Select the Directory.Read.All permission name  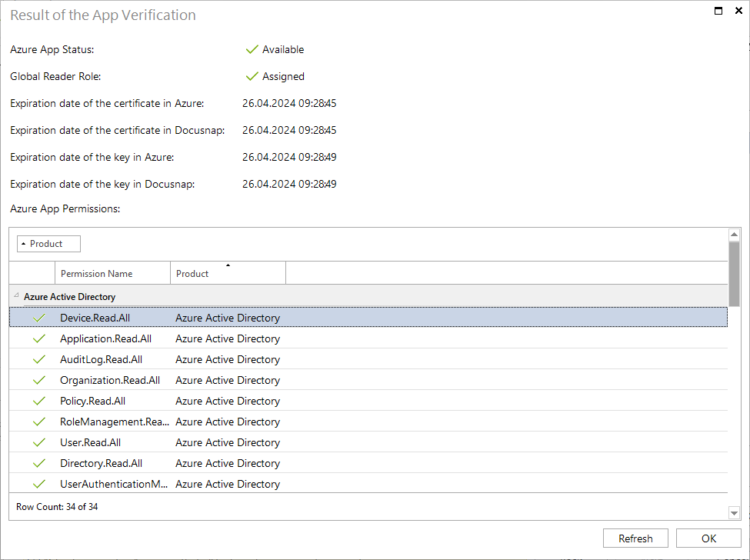click(x=101, y=463)
